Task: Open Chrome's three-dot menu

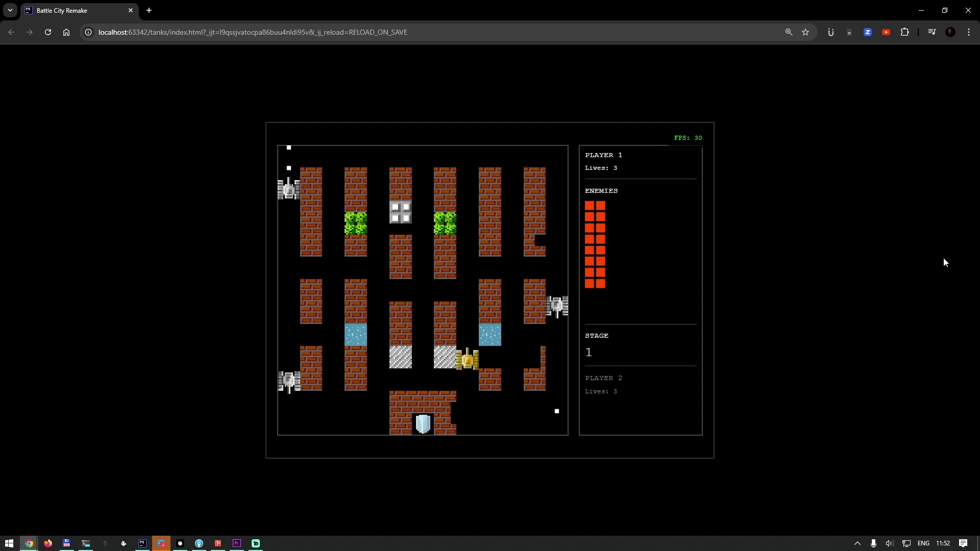Action: (x=969, y=32)
